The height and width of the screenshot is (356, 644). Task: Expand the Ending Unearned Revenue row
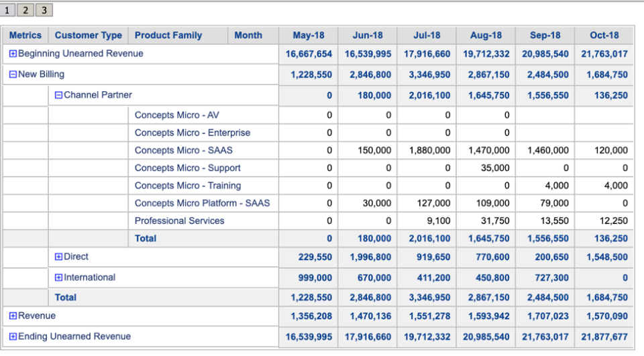13,337
